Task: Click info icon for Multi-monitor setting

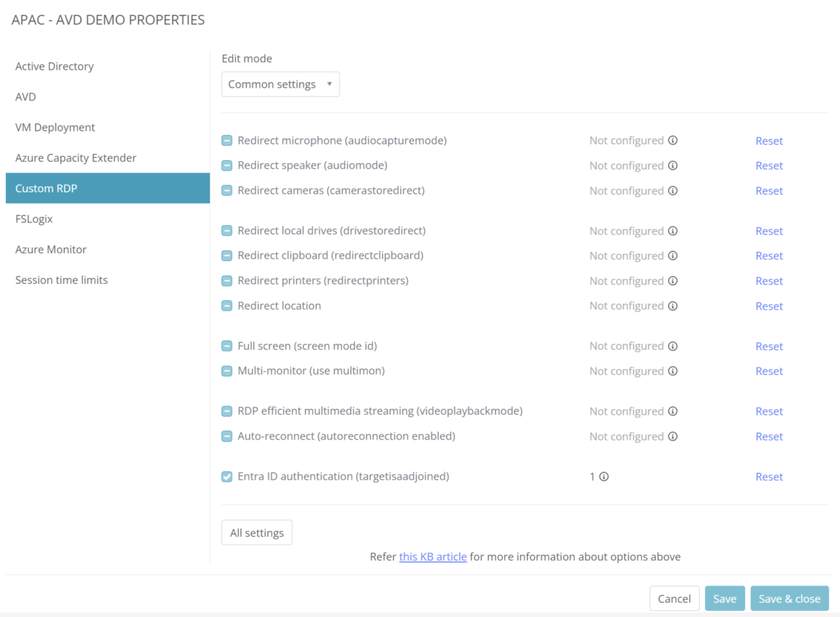Action: click(672, 371)
